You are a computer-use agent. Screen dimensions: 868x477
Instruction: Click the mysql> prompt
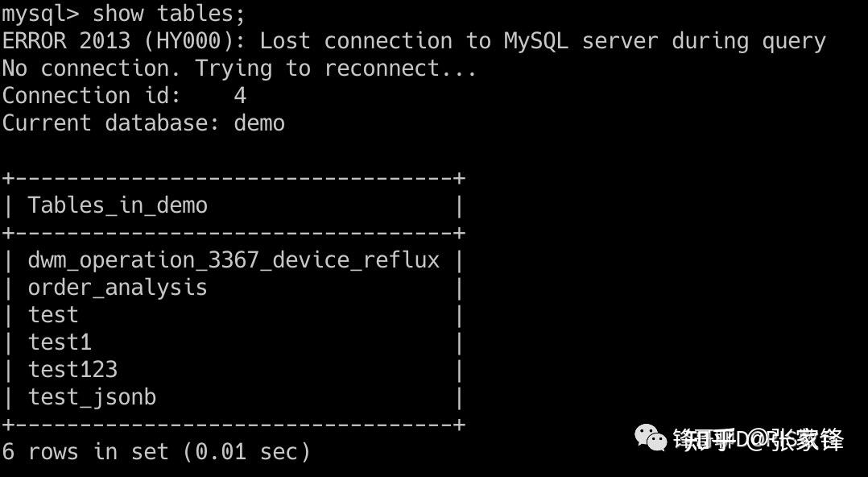pyautogui.click(x=40, y=15)
